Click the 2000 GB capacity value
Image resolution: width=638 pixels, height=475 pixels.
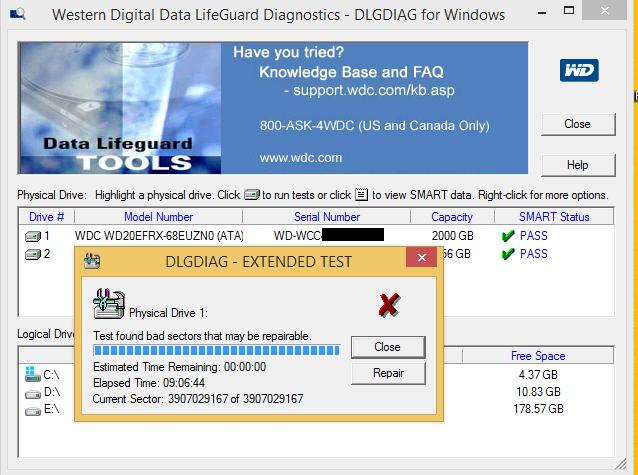[452, 236]
